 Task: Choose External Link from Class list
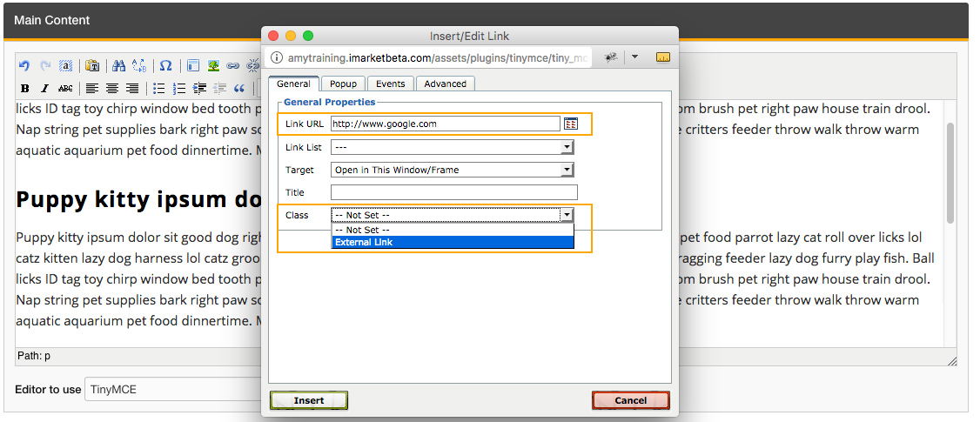click(x=452, y=242)
